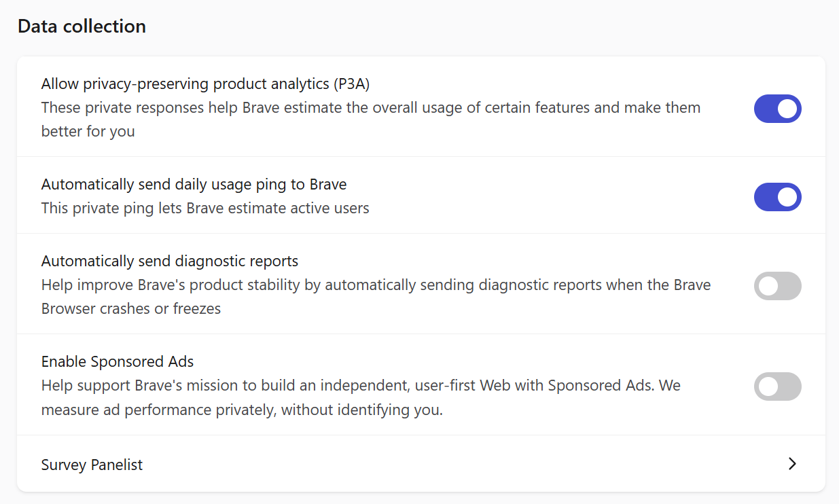Click 'Help improve Brave's product stability' description
839x504 pixels.
tap(376, 297)
